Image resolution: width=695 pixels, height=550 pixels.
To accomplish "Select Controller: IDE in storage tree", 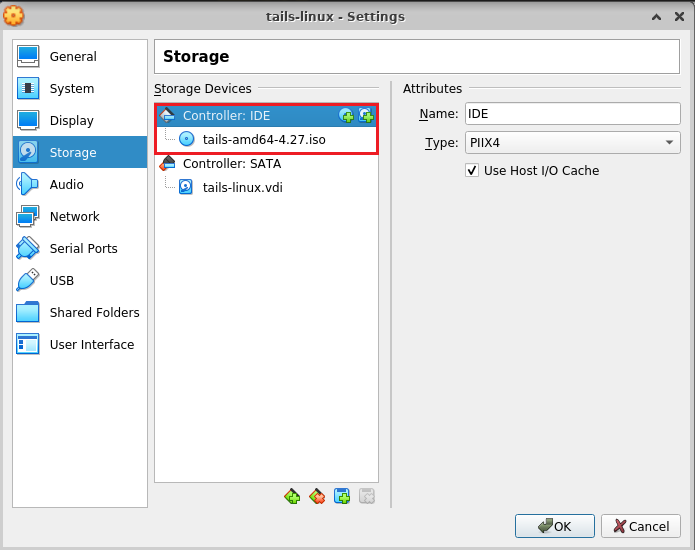I will click(x=267, y=116).
